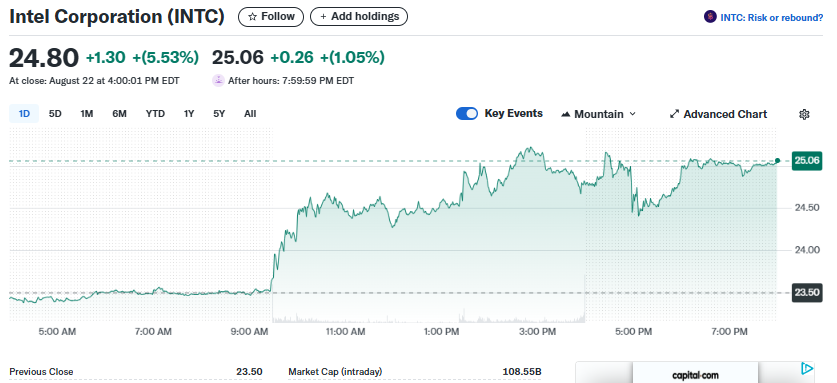
Task: Show the All time range
Action: (x=250, y=114)
